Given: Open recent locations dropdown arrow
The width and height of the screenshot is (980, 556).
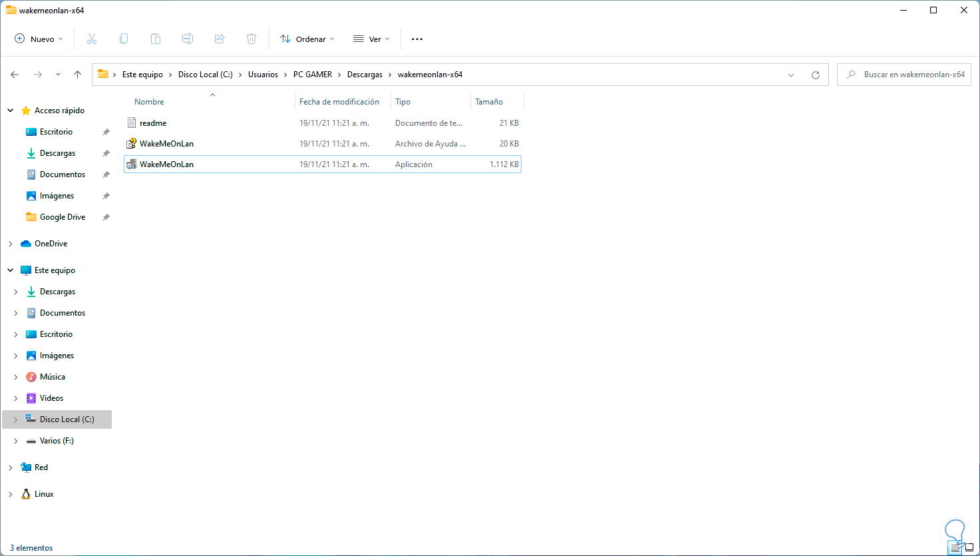Looking at the screenshot, I should [58, 75].
